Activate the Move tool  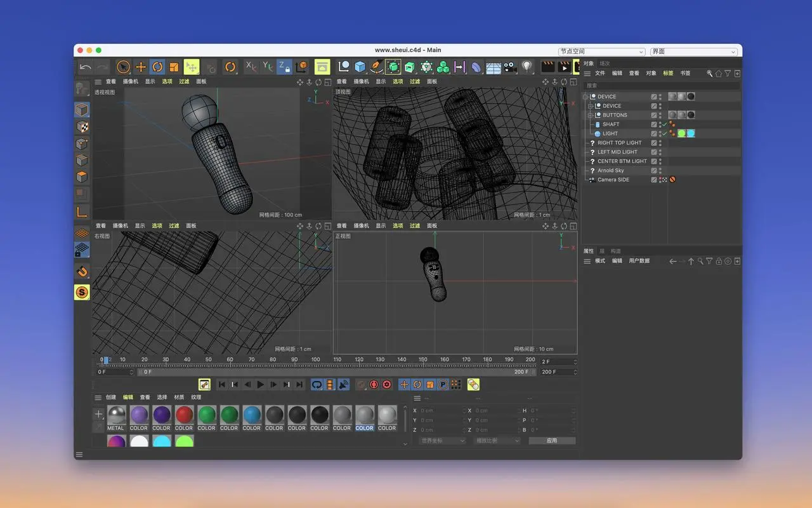(x=141, y=66)
